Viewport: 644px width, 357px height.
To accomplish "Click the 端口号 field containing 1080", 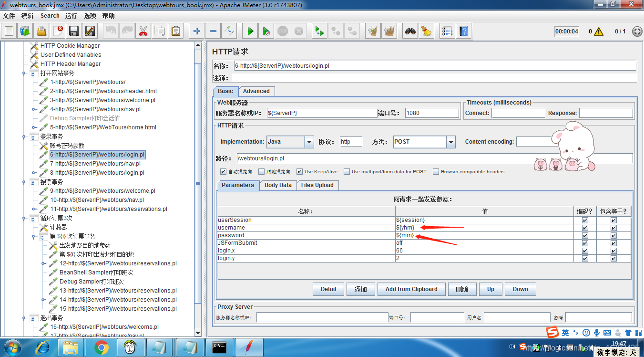I will pos(432,113).
